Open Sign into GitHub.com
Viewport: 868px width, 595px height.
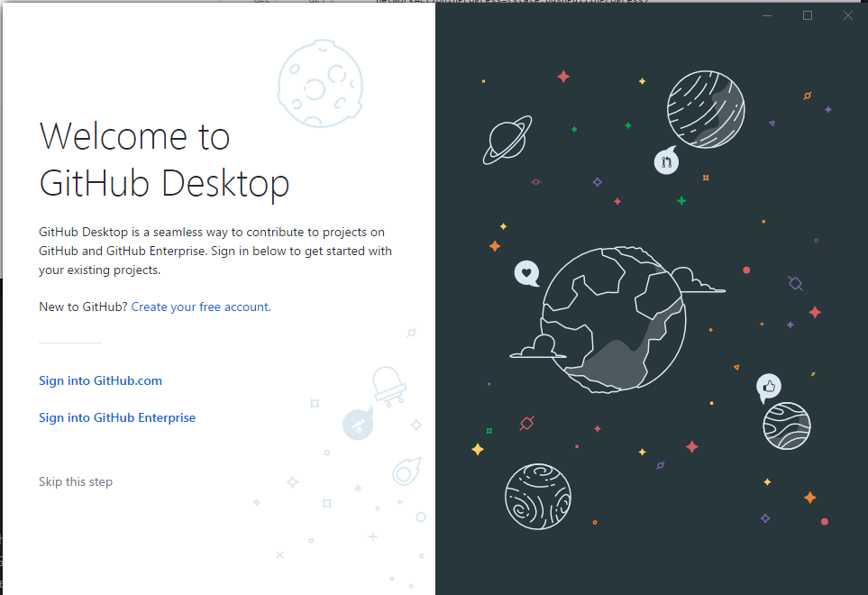point(100,380)
